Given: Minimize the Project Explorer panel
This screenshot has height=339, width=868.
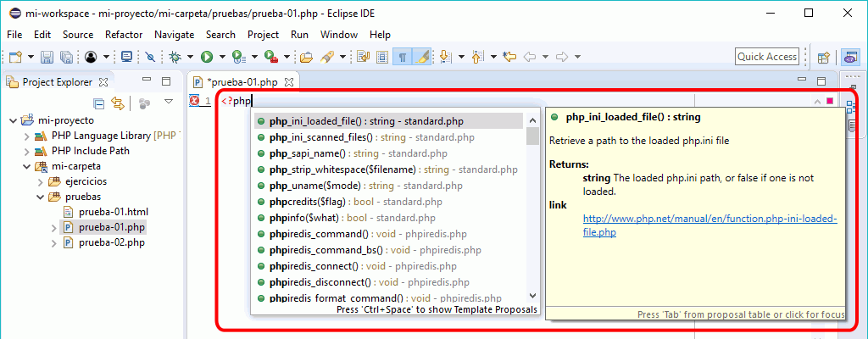Looking at the screenshot, I should (147, 81).
